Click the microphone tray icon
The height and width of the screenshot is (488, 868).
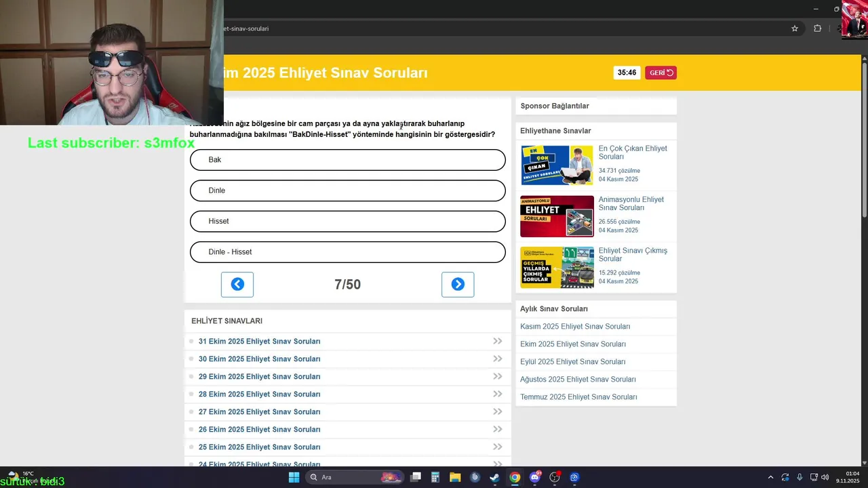(x=800, y=477)
